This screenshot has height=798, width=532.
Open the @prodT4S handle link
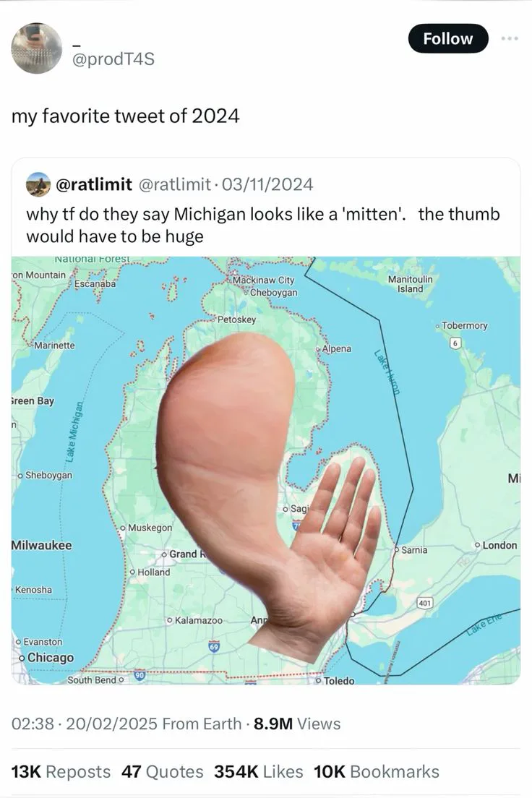[x=113, y=59]
